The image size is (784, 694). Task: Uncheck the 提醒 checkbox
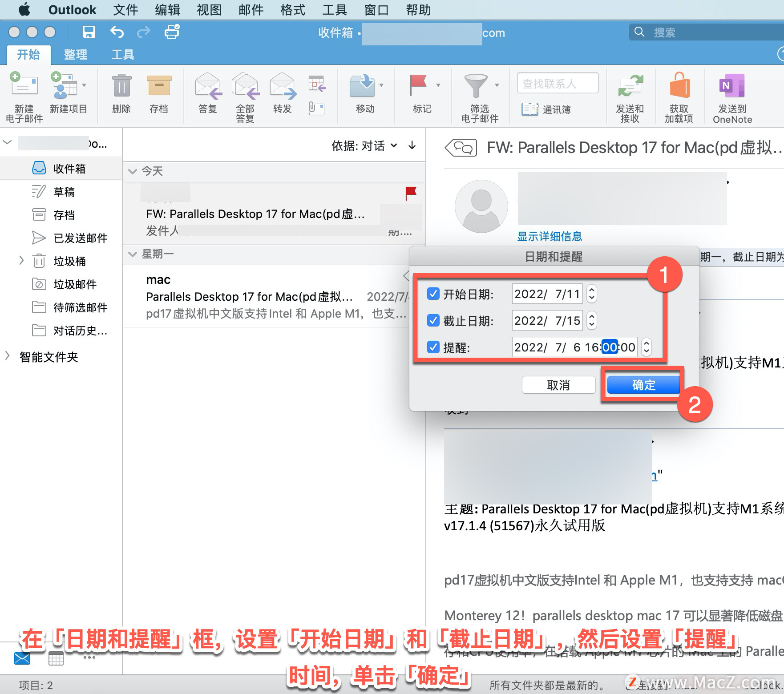[433, 347]
